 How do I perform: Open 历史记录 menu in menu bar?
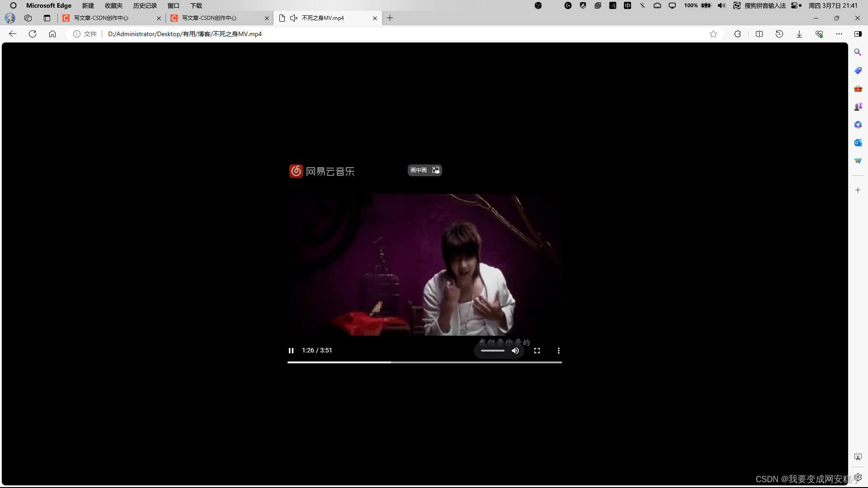click(x=145, y=5)
